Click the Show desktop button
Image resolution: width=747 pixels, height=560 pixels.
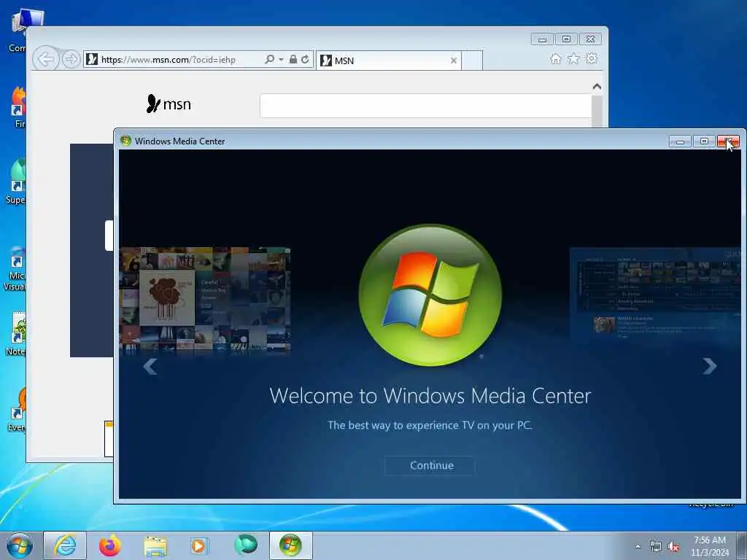coord(742,546)
